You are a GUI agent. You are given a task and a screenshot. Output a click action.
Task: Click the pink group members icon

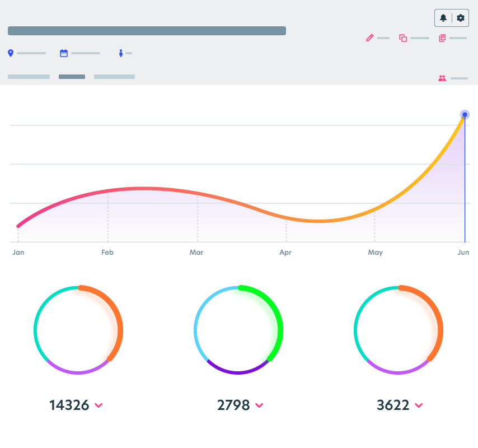(442, 78)
